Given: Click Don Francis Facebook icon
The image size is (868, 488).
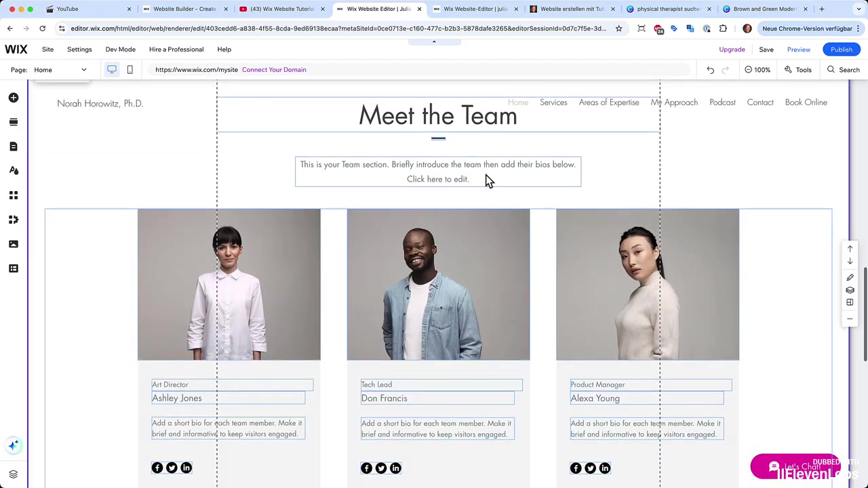Looking at the screenshot, I should [x=366, y=468].
